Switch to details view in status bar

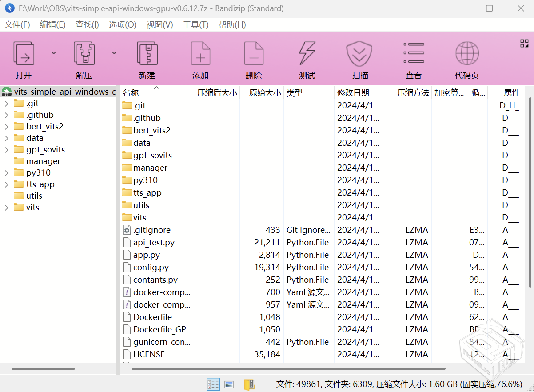(x=213, y=384)
